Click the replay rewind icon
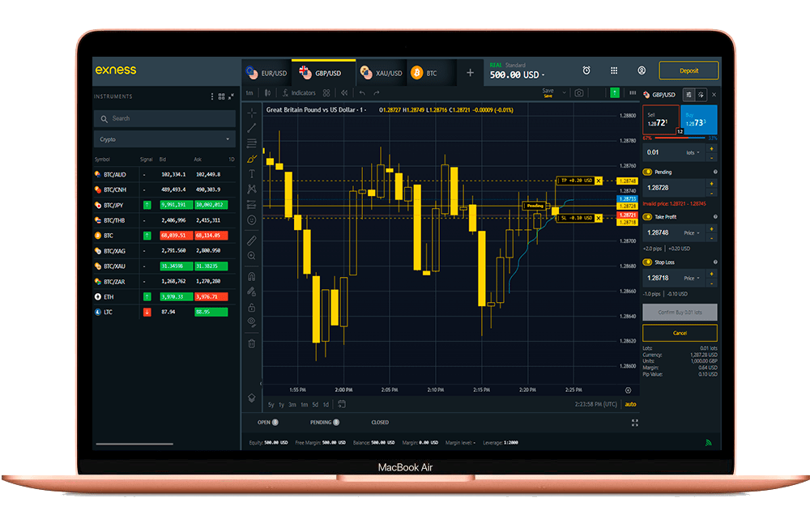Viewport: 810px width, 532px height. click(x=344, y=93)
